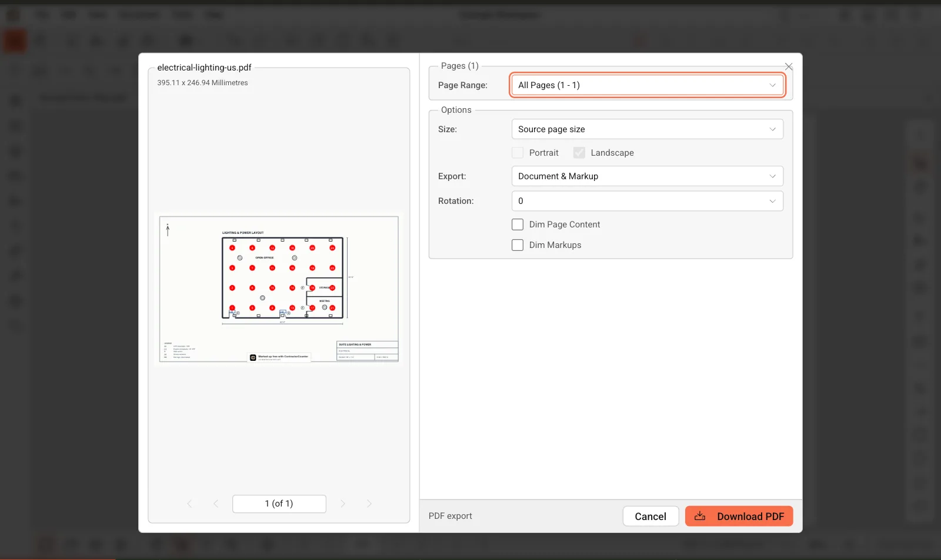Close the export dialog with the X icon
Screen dimensions: 941x560
(789, 66)
